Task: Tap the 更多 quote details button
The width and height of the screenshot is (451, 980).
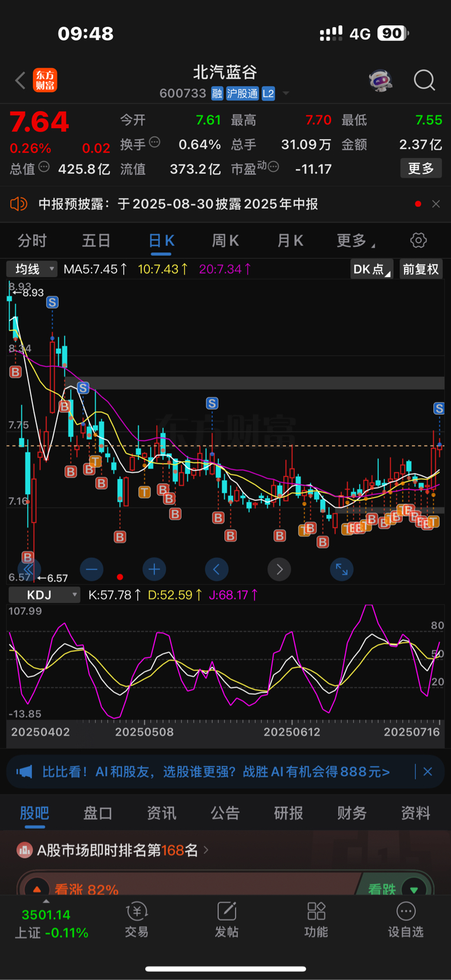Action: [x=421, y=169]
